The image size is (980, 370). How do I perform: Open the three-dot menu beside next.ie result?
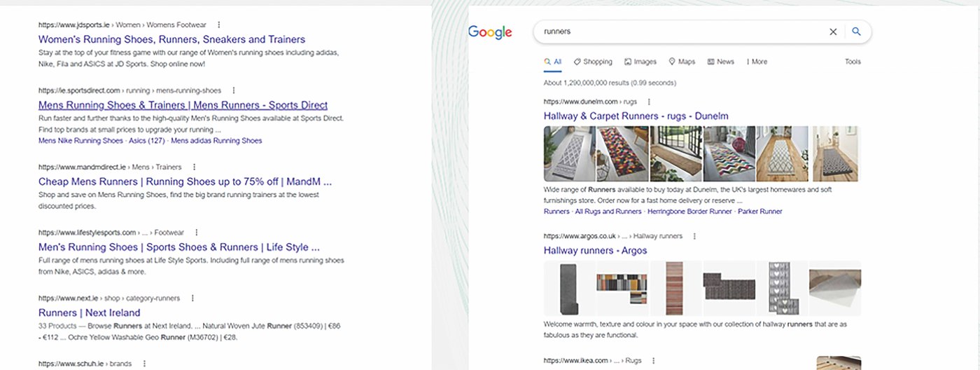coord(192,299)
